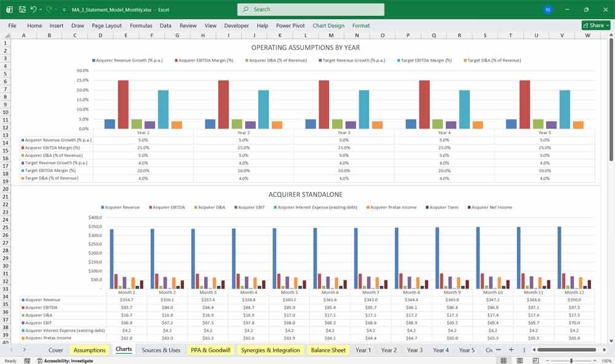The height and width of the screenshot is (364, 615).
Task: Click the Select All corner of the grid
Action: coord(6,35)
